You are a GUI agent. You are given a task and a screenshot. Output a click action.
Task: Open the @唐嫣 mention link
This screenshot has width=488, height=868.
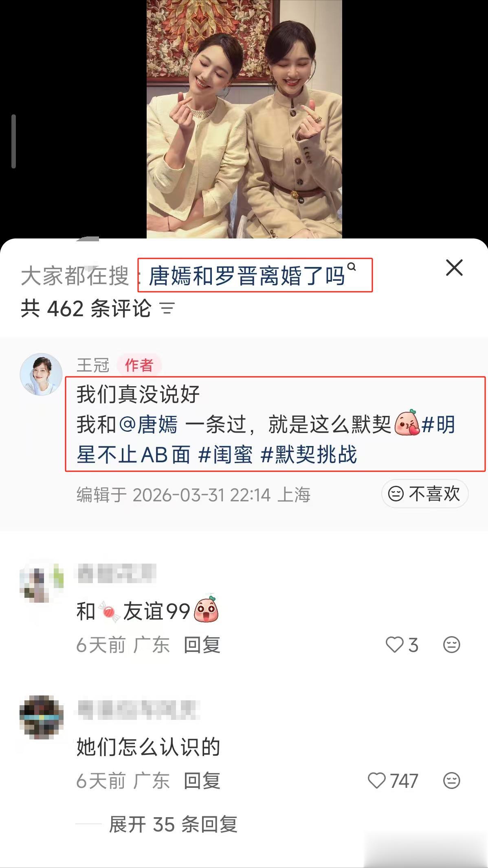point(148,424)
